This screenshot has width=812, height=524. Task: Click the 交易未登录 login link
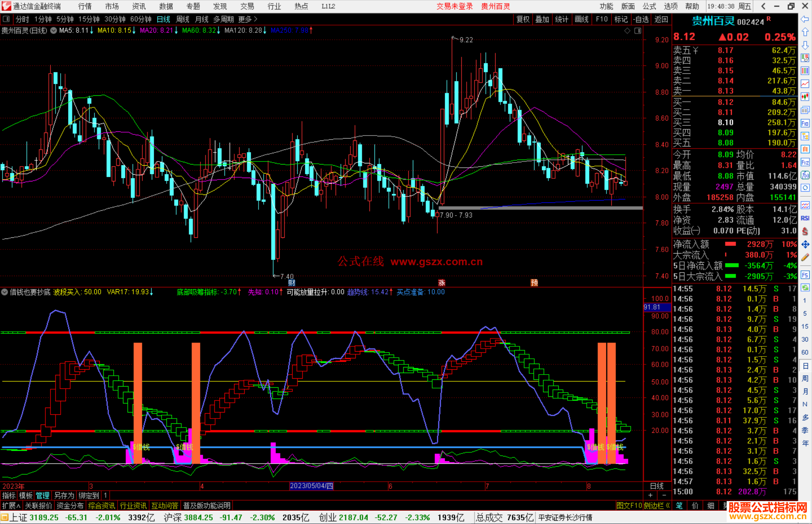pyautogui.click(x=454, y=6)
